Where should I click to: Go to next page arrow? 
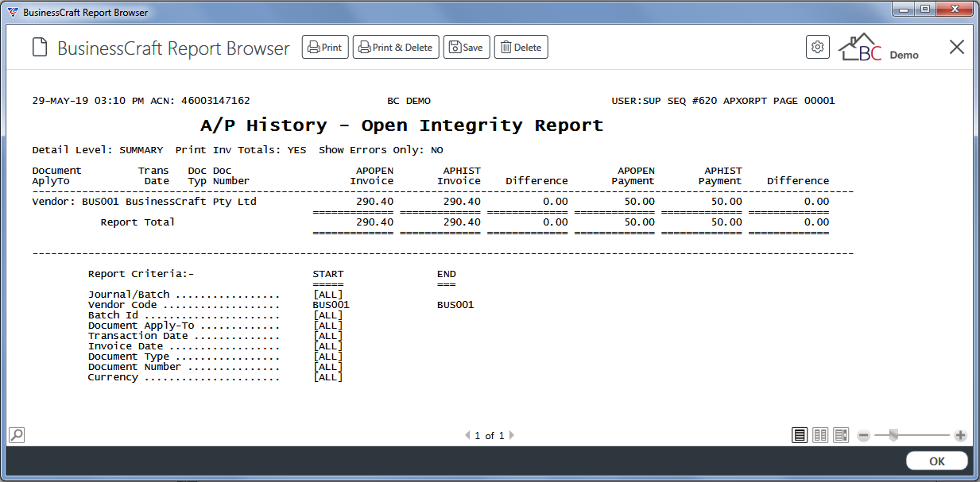(512, 435)
